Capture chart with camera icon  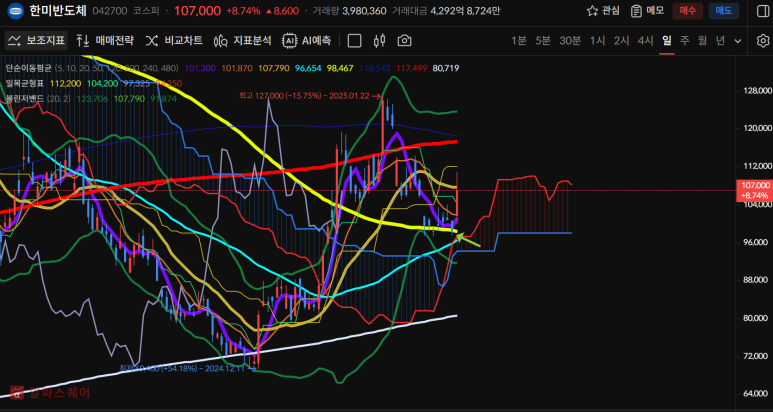click(404, 40)
